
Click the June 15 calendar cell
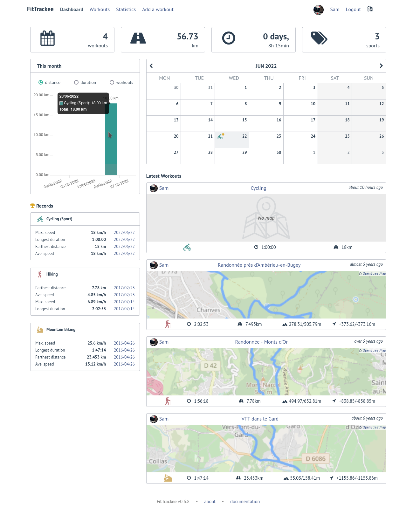coord(232,124)
